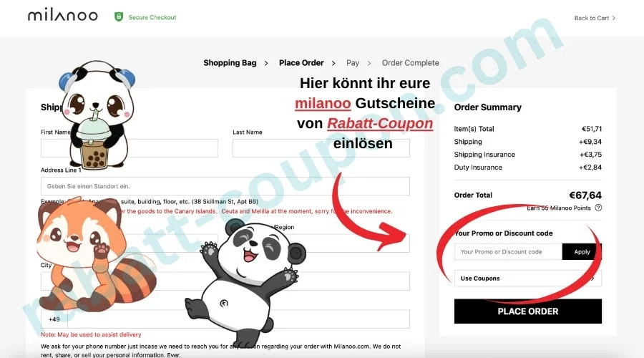Go to the Shopping Bag step
644x358 pixels.
pyautogui.click(x=230, y=63)
